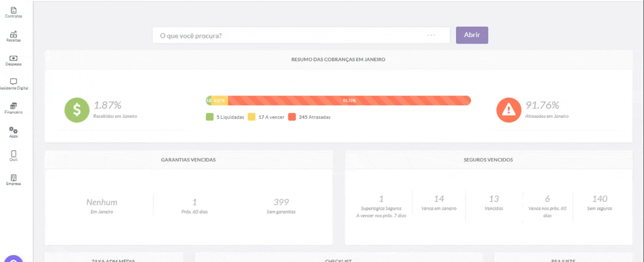
Task: Click the green dollar sign circle icon
Action: [77, 110]
